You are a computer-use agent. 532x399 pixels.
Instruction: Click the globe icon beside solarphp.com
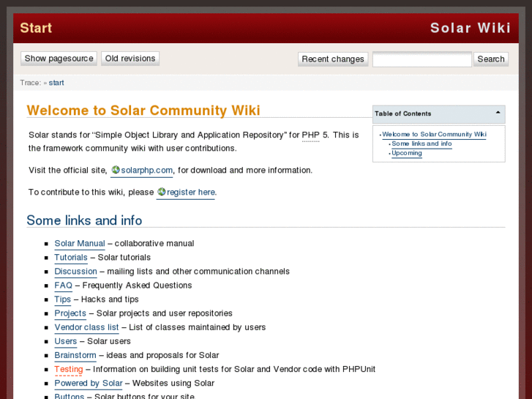(x=116, y=170)
